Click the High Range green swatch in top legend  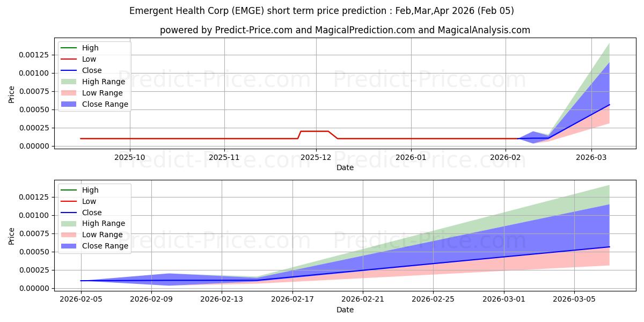coord(70,82)
